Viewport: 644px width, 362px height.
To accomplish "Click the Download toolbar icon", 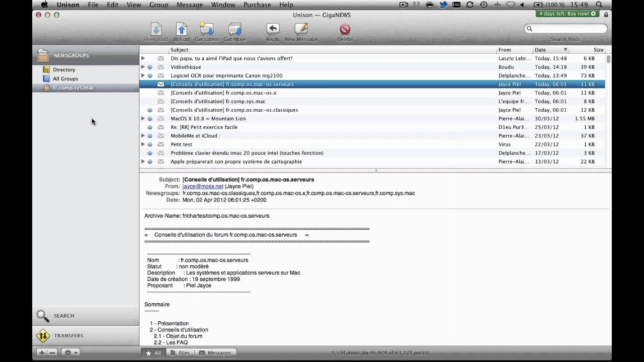I will pos(156,29).
